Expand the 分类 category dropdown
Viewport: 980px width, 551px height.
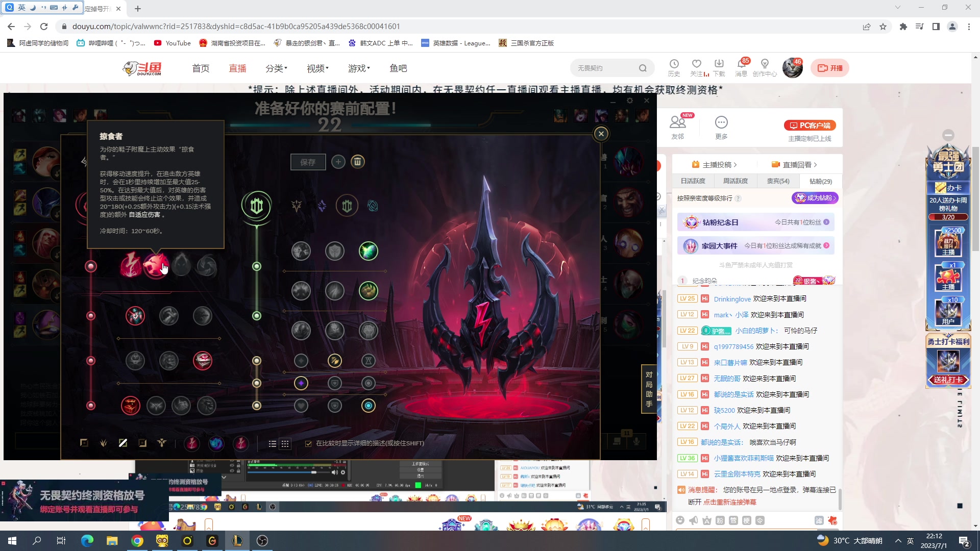(x=276, y=68)
